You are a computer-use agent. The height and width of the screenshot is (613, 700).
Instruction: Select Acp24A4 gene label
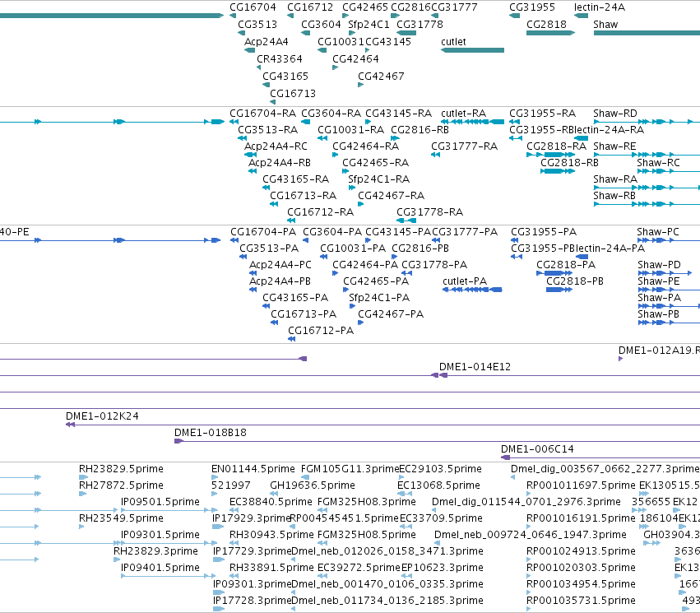point(267,41)
